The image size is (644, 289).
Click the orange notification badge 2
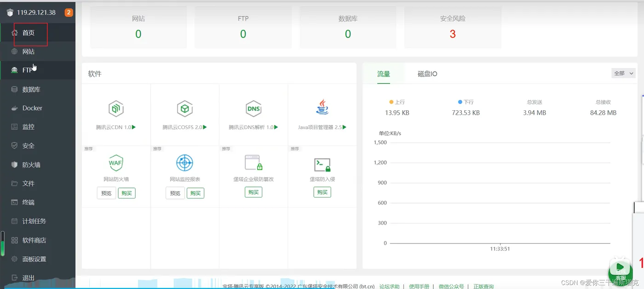click(69, 12)
